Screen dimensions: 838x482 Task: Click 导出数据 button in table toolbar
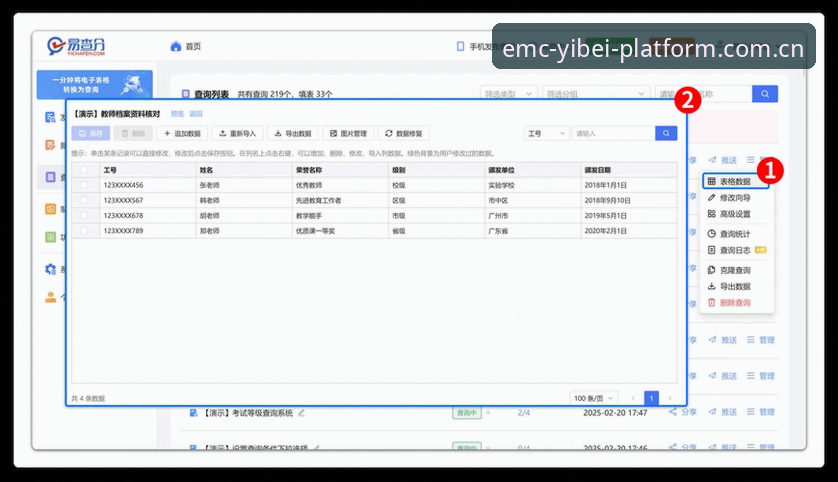[293, 133]
